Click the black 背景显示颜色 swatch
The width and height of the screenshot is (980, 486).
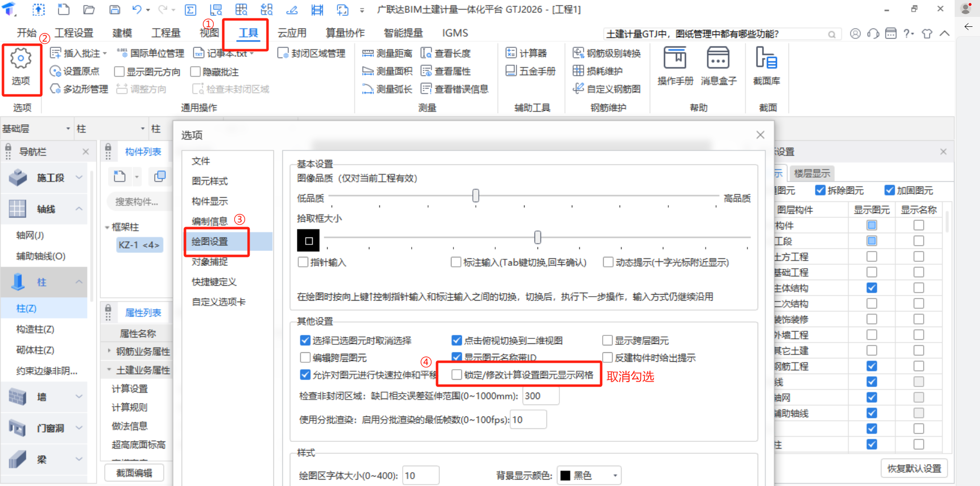point(565,476)
